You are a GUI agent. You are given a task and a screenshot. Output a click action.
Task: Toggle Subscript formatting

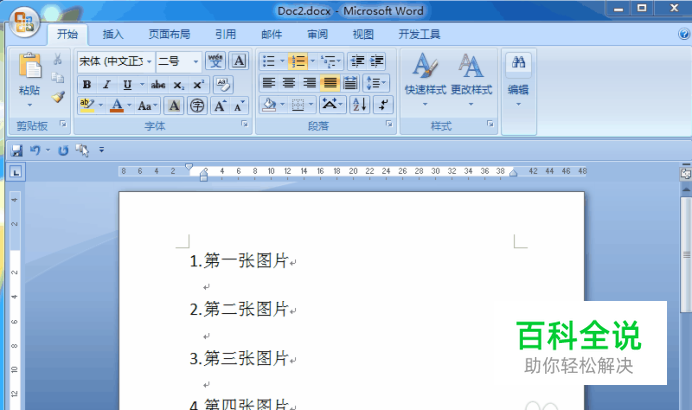178,84
